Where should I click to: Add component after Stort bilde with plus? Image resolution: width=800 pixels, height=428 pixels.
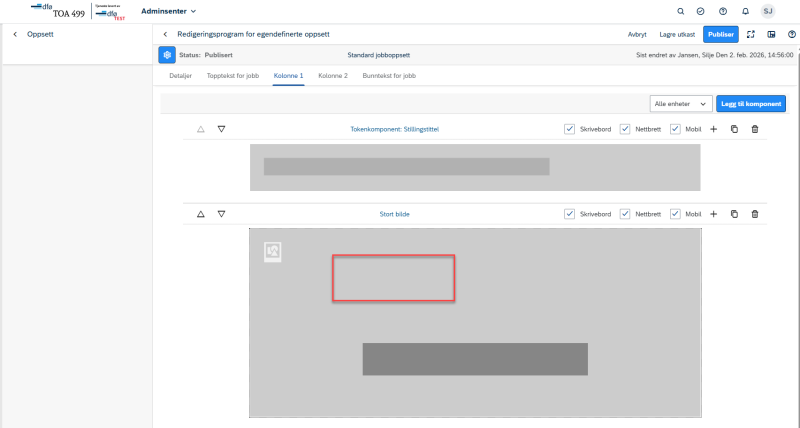(x=714, y=214)
